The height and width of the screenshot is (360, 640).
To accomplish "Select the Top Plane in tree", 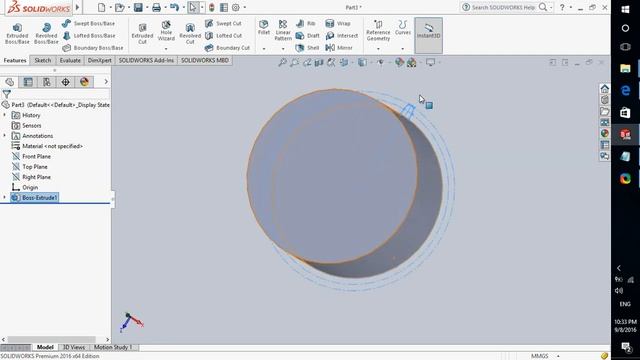I will pos(30,167).
